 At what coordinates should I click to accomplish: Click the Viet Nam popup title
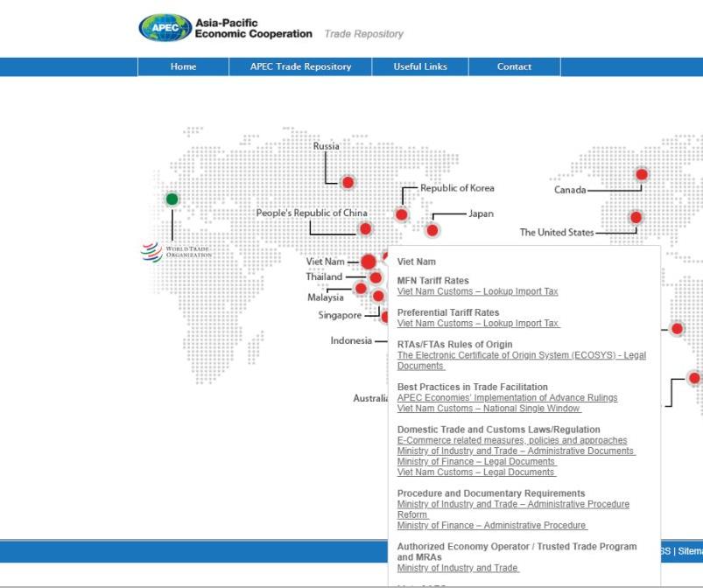pyautogui.click(x=417, y=262)
